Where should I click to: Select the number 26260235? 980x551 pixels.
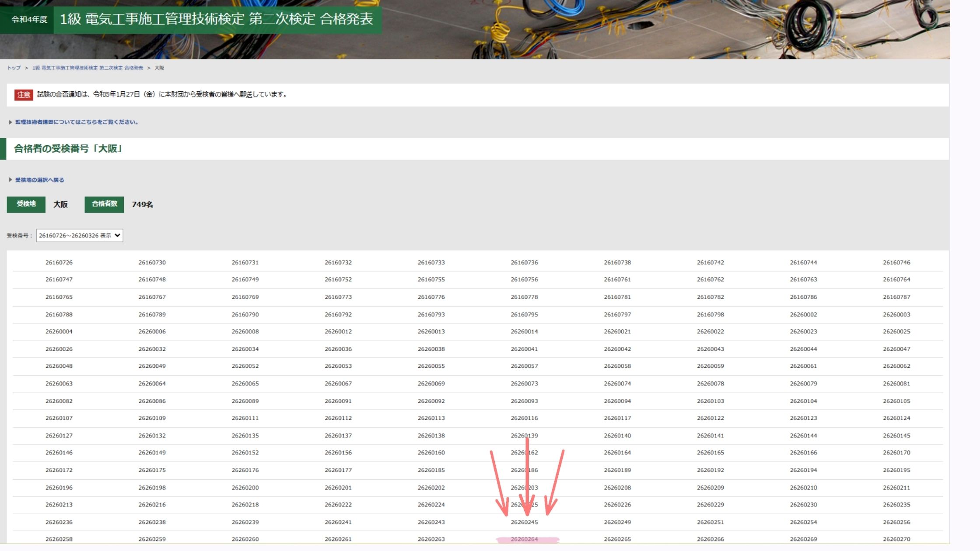click(x=896, y=505)
